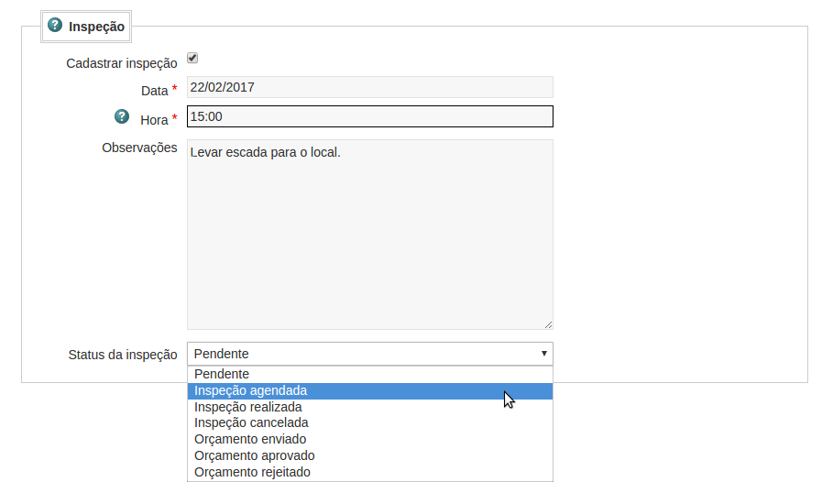Choose Inspeção agendada from the list
833x504 pixels.
pos(251,390)
